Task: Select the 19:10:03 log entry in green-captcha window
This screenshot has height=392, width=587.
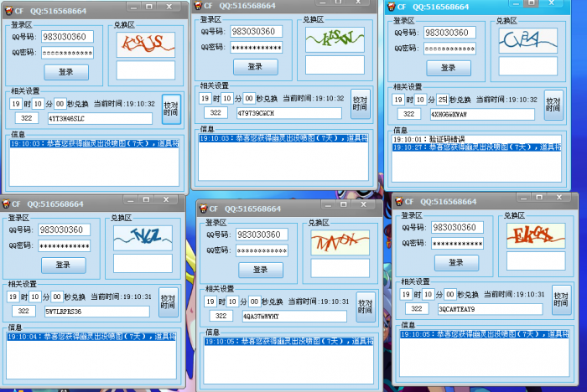Action: pos(283,138)
